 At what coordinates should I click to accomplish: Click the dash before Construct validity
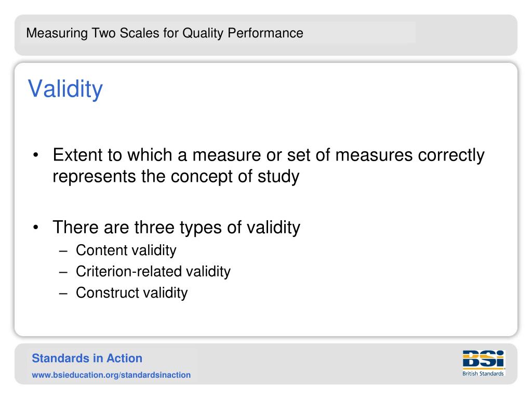63,294
